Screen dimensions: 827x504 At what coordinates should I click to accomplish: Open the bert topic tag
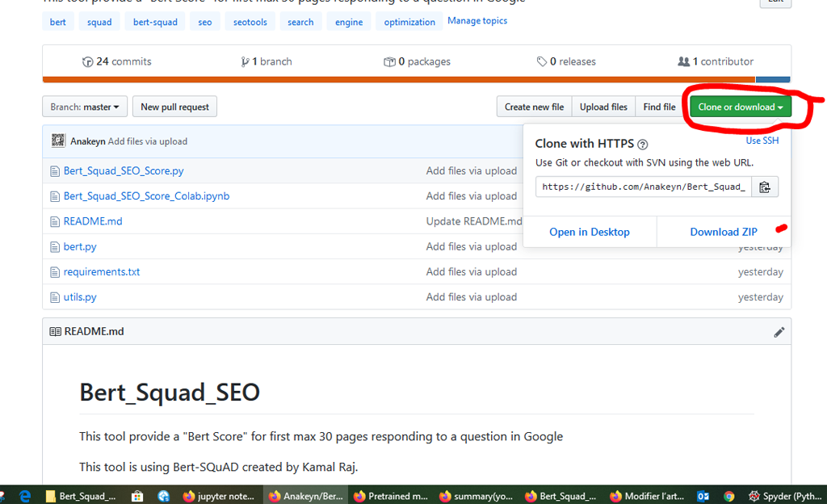coord(58,22)
